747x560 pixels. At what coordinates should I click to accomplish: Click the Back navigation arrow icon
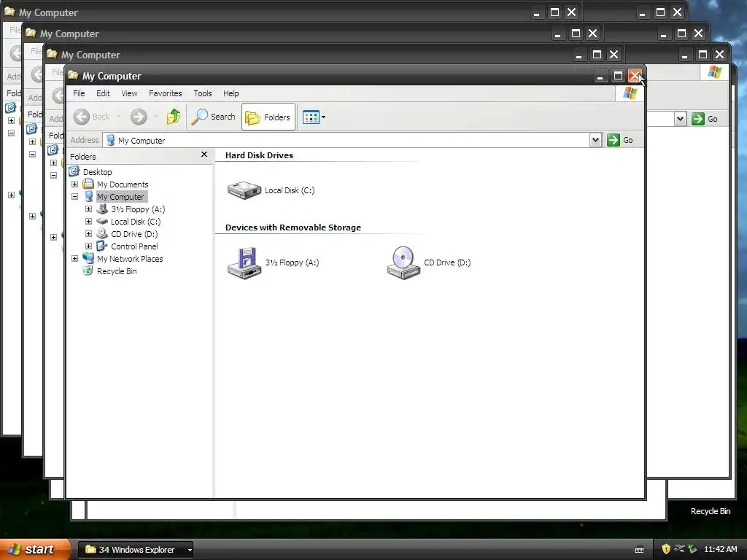(82, 117)
